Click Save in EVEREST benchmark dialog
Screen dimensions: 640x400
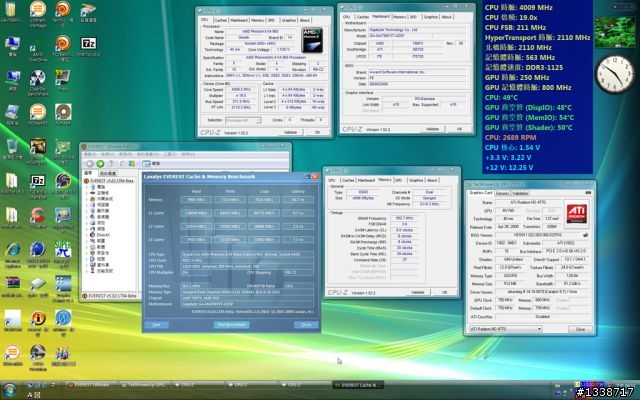coord(156,325)
